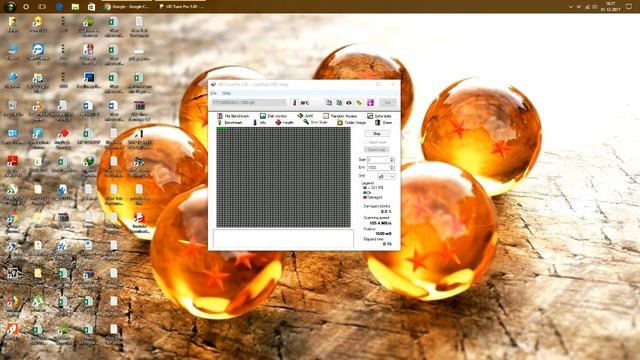640x360 pixels.
Task: Click into the Start position field
Action: click(378, 160)
